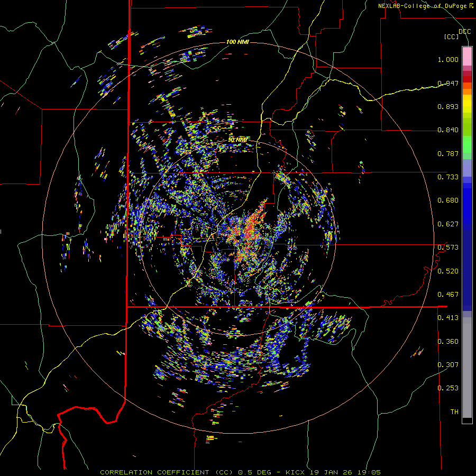Click the 0.520 scale value
This screenshot has height=476, width=476.
[x=448, y=271]
